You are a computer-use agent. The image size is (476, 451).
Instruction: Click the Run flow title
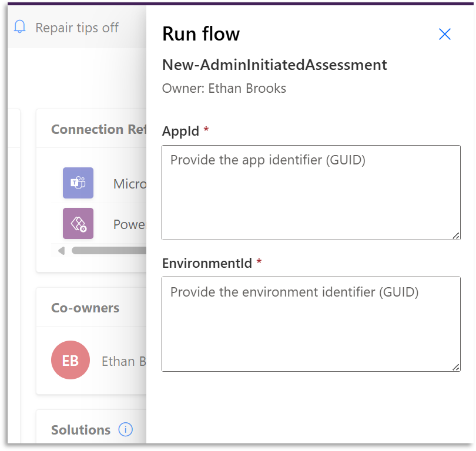click(x=201, y=33)
